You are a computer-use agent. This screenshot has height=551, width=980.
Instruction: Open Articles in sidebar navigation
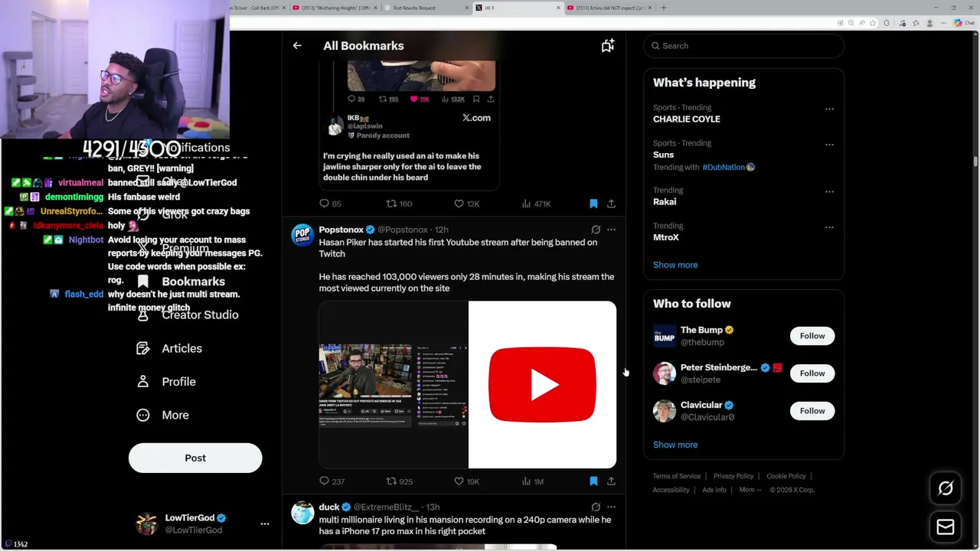pos(170,348)
